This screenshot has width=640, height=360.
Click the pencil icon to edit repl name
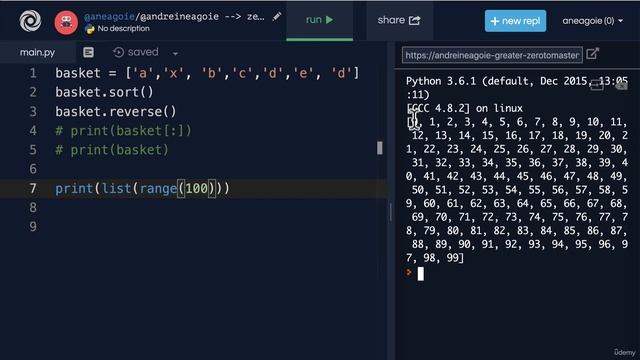[277, 17]
